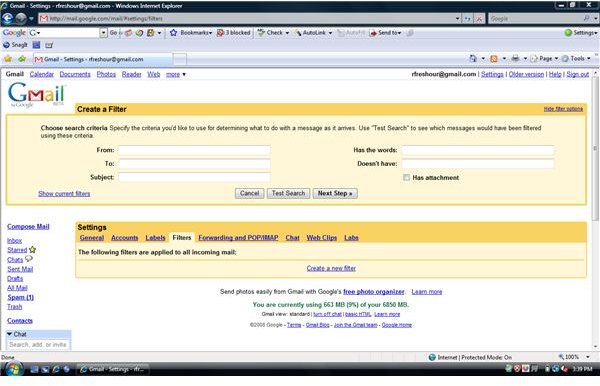600x386 pixels.
Task: Expand the 'more' links dropdown
Action: (x=176, y=74)
